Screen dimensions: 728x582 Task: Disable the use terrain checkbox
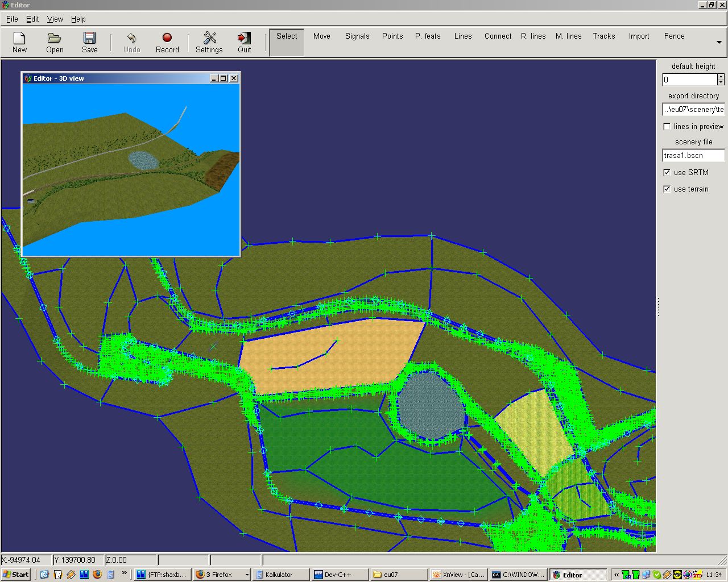[x=667, y=189]
